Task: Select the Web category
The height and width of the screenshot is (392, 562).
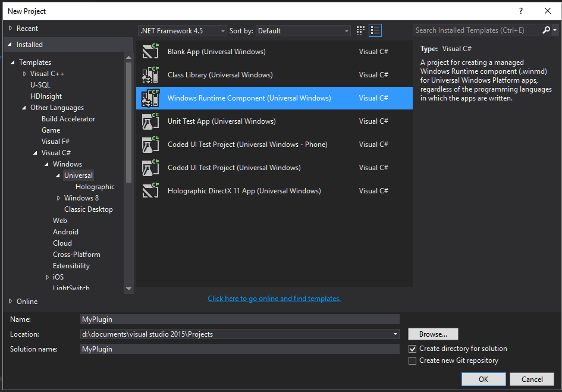Action: (60, 221)
